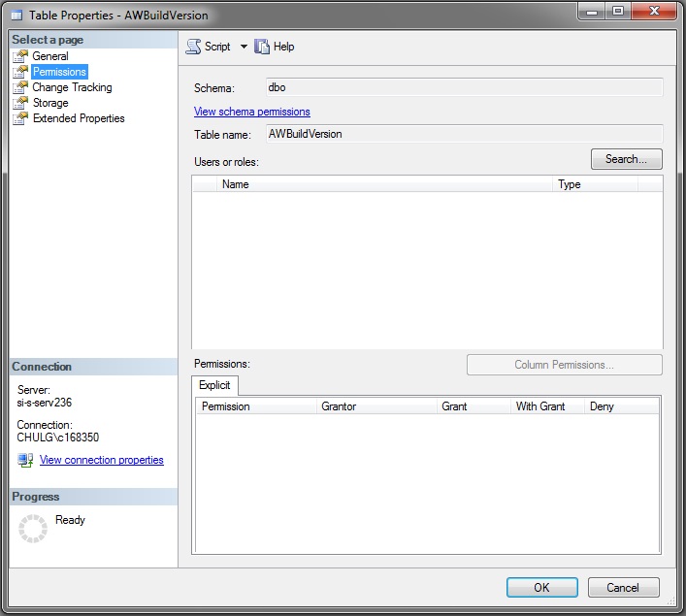This screenshot has height=616, width=686.
Task: Sort by the Name column header
Action: (384, 184)
